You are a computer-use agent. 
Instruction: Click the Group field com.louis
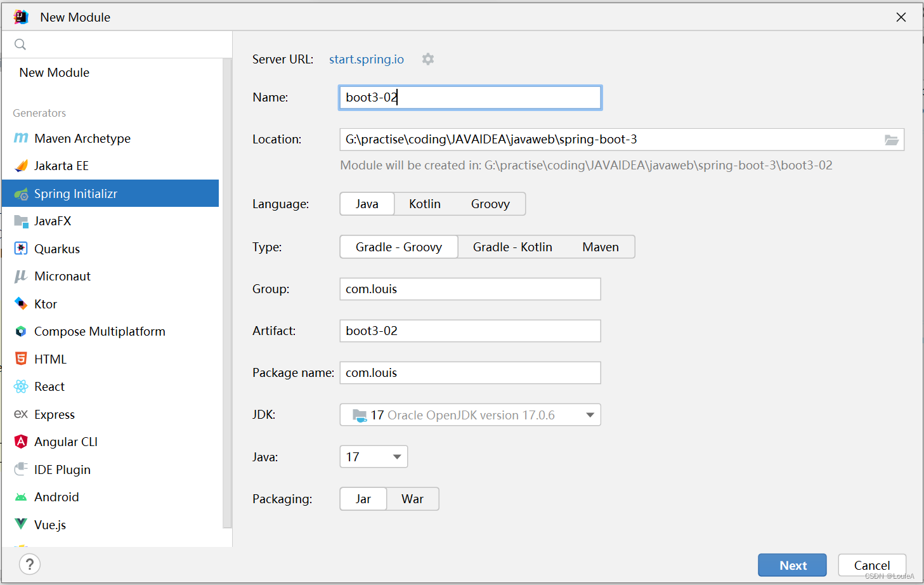coord(471,289)
